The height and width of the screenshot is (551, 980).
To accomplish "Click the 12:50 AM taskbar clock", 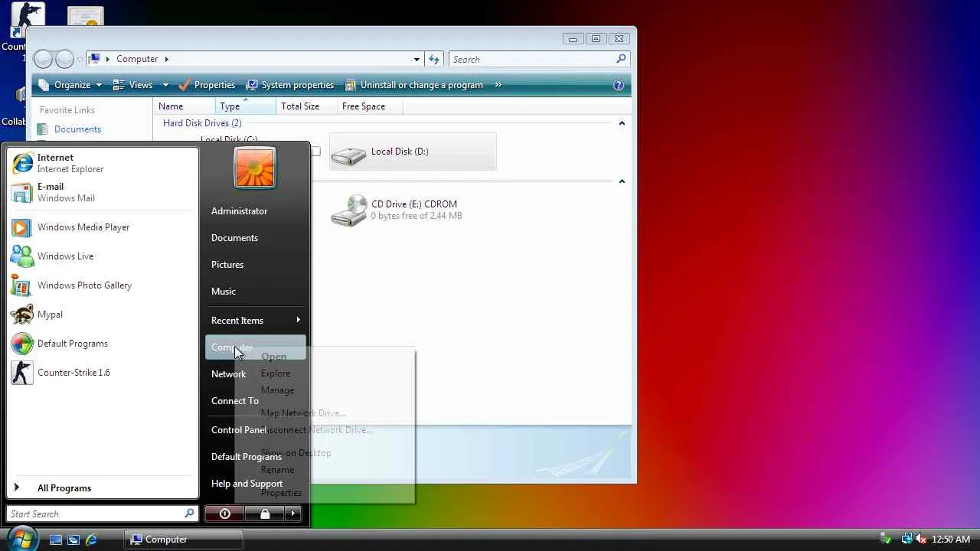I will coord(951,540).
